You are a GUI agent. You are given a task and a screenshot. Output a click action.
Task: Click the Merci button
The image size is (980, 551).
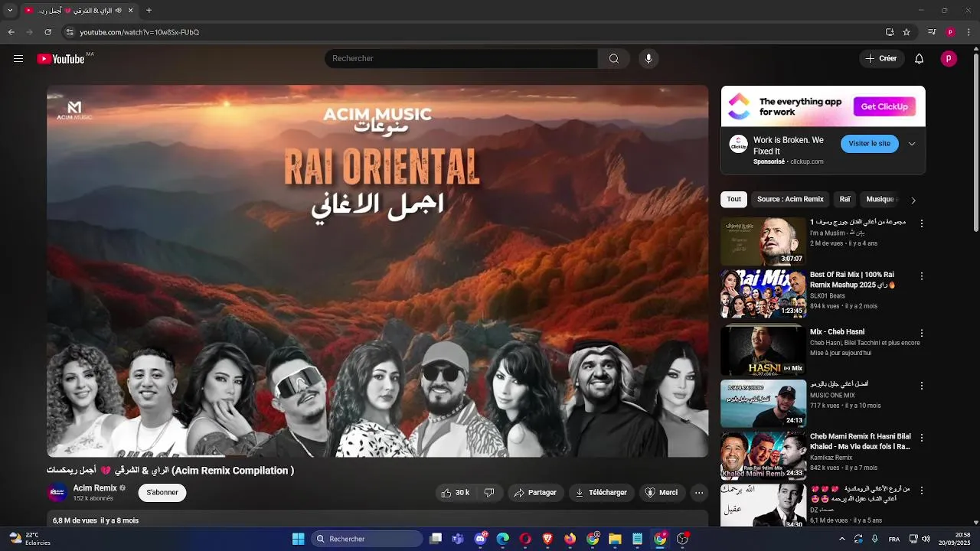661,493
